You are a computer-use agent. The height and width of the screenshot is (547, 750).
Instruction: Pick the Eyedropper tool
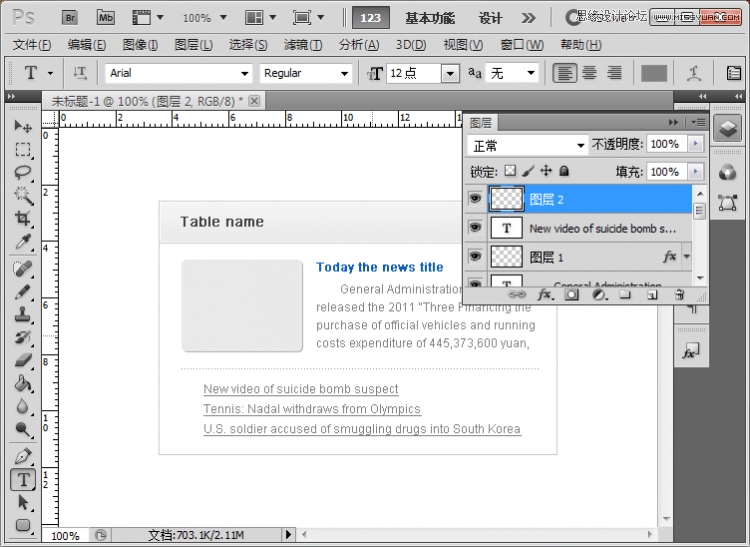point(22,242)
